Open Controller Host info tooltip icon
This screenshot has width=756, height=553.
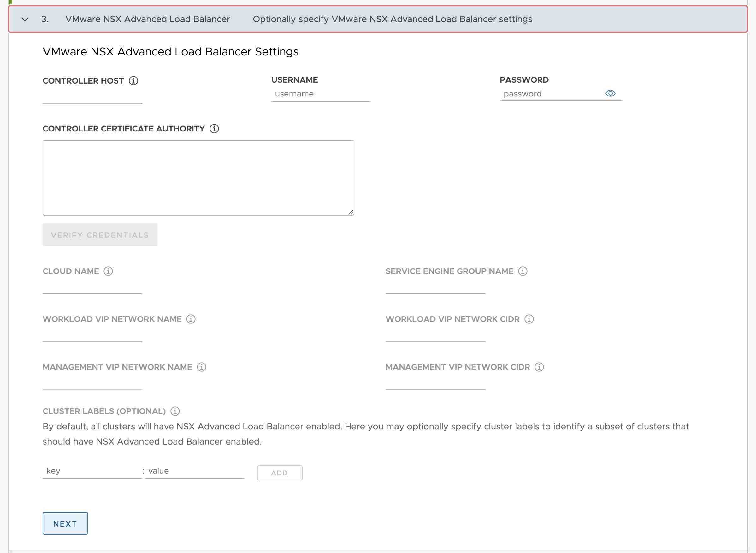pos(133,81)
